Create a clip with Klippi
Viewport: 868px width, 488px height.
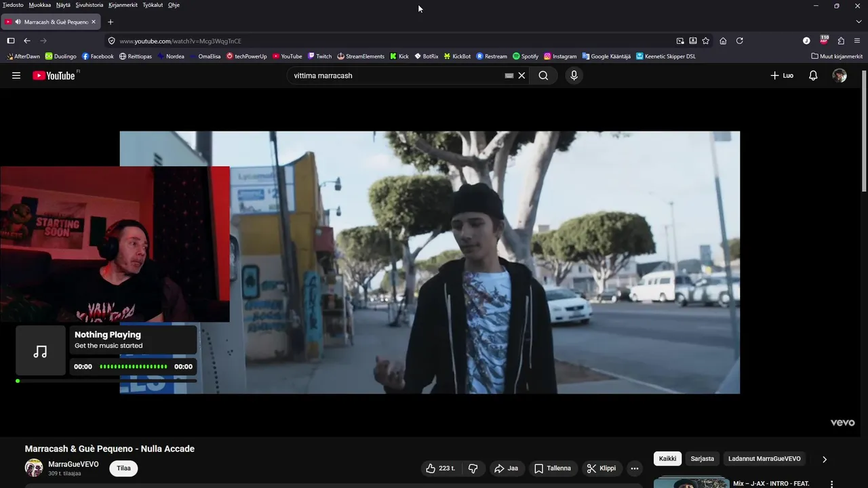601,468
